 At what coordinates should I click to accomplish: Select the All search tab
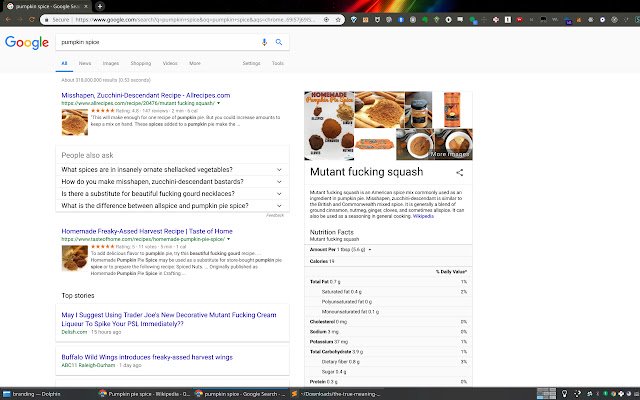click(64, 63)
